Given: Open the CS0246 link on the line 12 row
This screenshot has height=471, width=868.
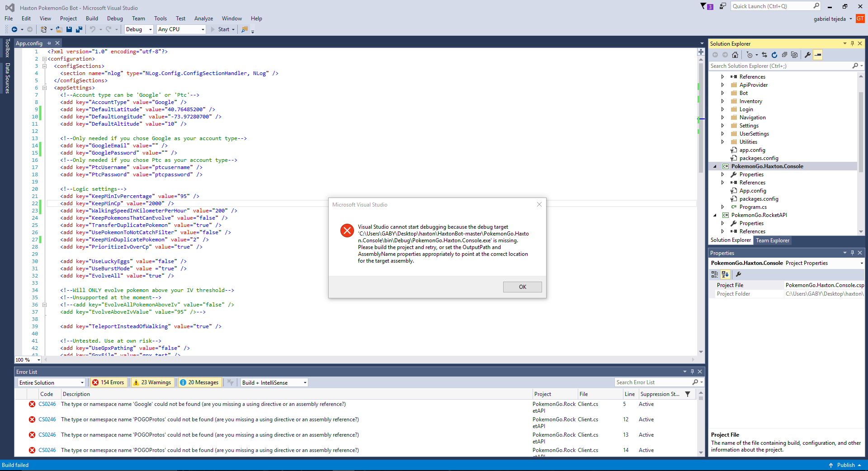Looking at the screenshot, I should pyautogui.click(x=47, y=419).
